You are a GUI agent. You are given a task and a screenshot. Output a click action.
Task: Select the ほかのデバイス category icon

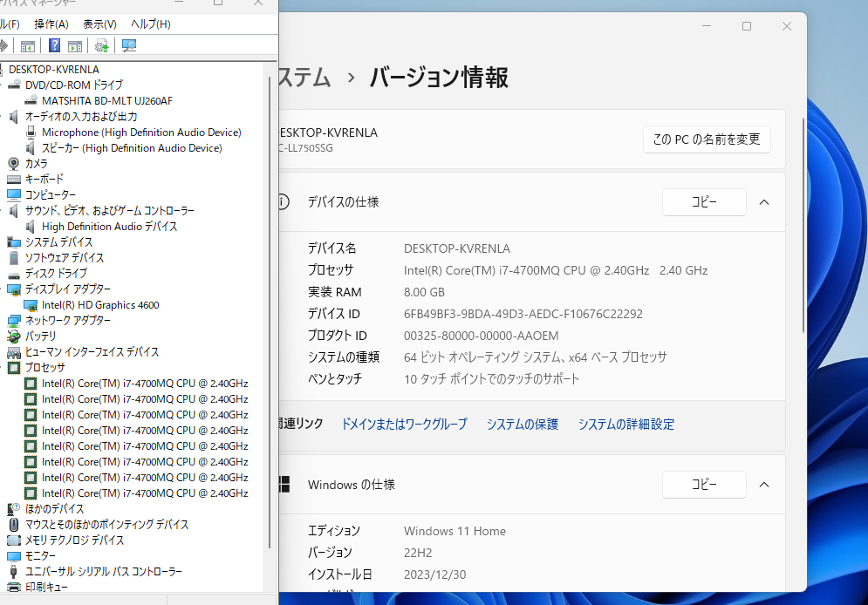[x=14, y=509]
